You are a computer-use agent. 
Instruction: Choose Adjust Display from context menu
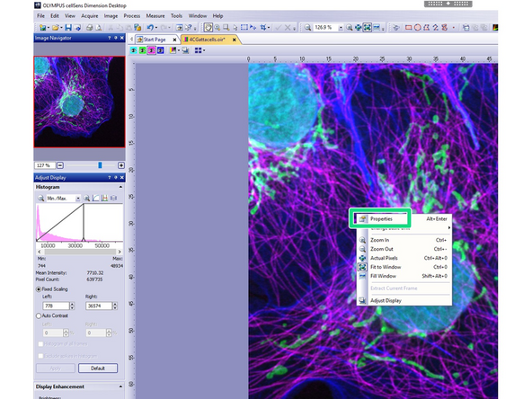(403, 301)
